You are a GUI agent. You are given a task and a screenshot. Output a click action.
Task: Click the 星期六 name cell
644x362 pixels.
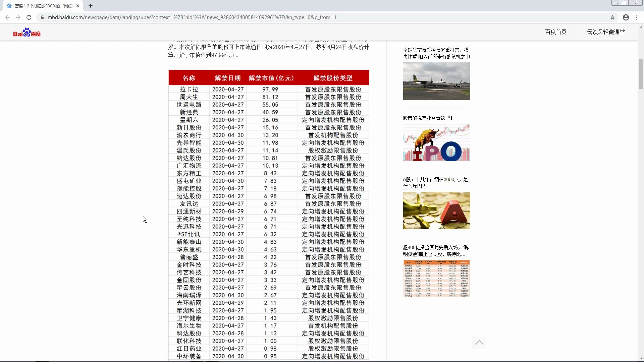[x=189, y=120]
